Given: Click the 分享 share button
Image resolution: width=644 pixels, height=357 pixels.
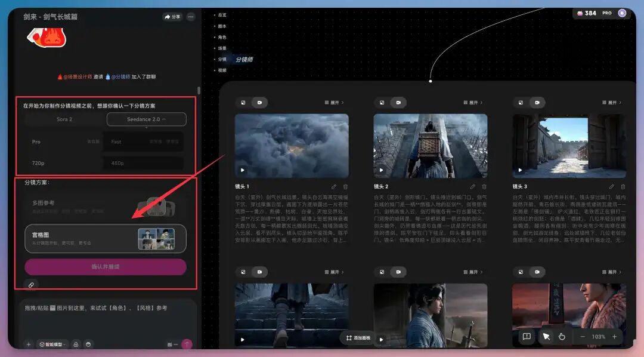Looking at the screenshot, I should click(x=172, y=17).
